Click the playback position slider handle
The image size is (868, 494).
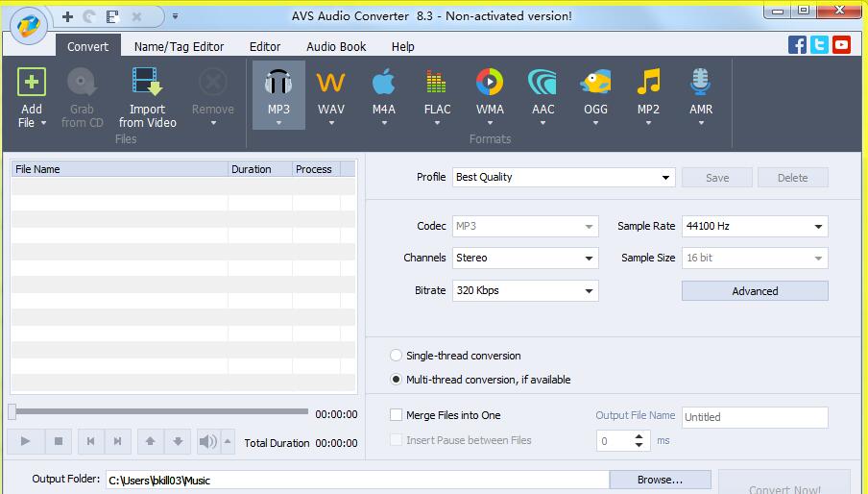(x=12, y=411)
